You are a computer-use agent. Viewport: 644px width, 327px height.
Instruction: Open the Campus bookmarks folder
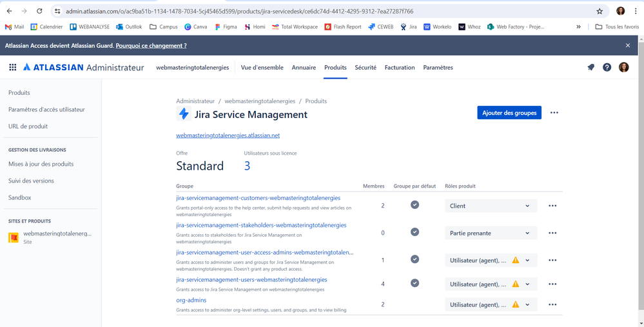164,26
